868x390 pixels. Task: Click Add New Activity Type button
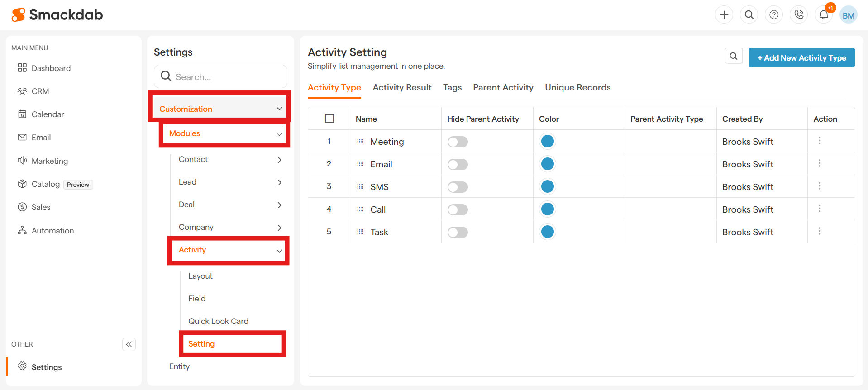[801, 57]
